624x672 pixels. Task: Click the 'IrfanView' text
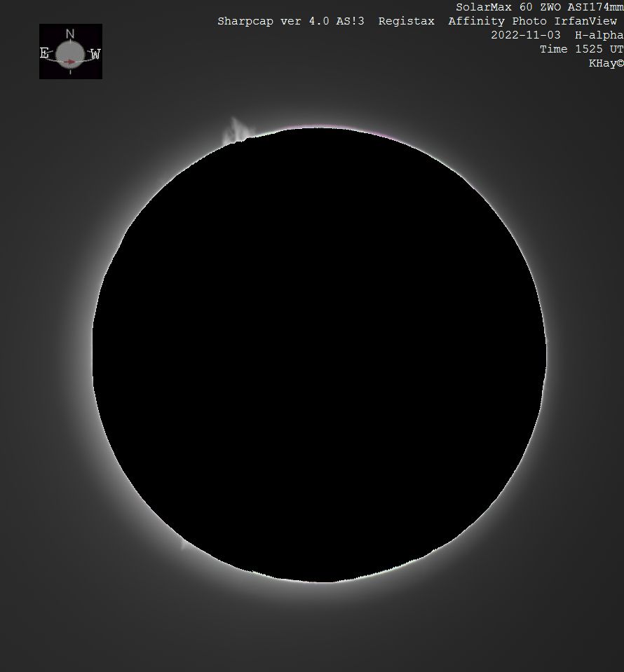pyautogui.click(x=585, y=21)
